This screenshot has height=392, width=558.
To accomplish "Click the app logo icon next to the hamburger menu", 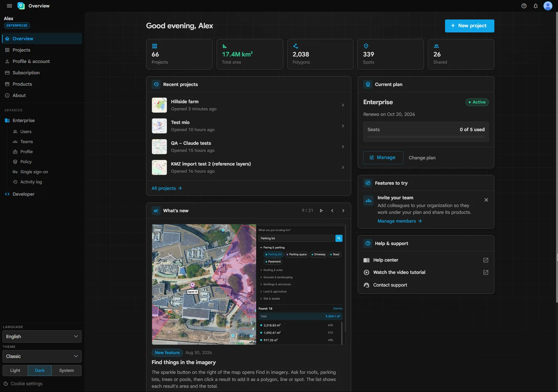I will (21, 6).
